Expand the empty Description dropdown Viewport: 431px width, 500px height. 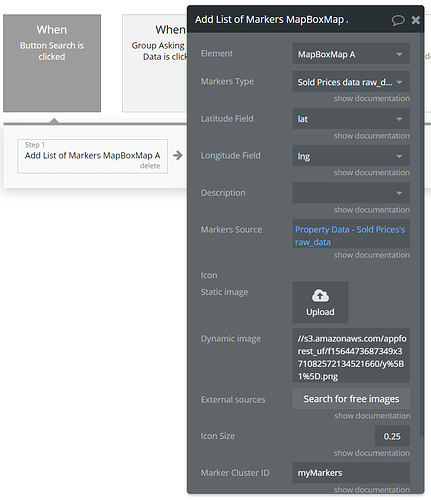coord(351,193)
